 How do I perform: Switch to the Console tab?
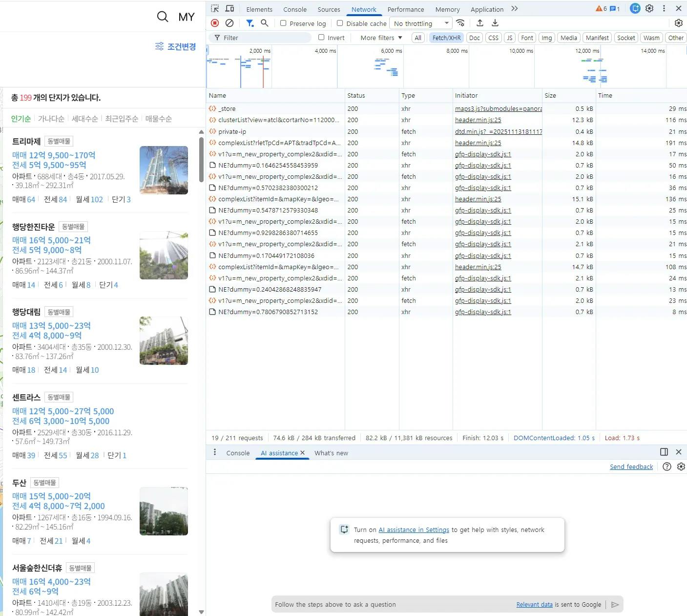coord(295,9)
